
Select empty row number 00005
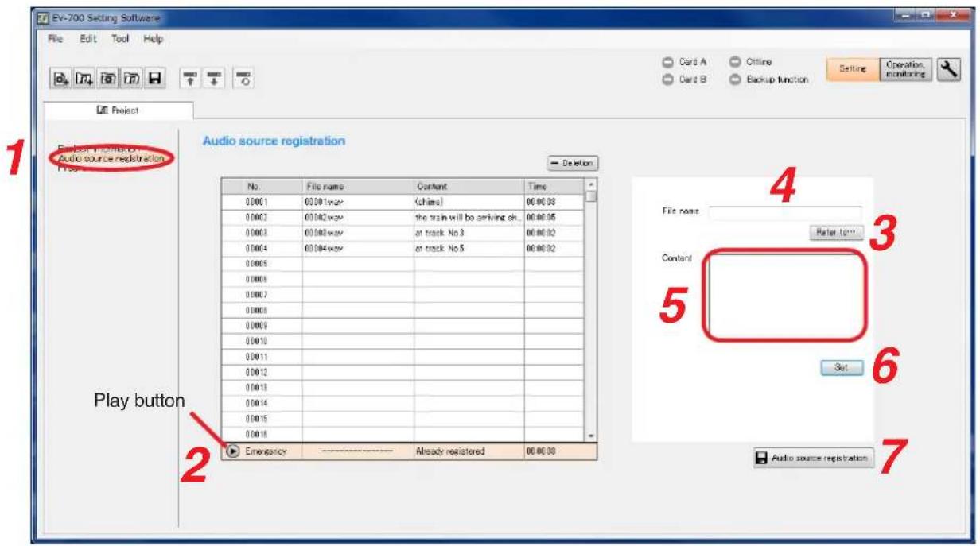(x=262, y=264)
